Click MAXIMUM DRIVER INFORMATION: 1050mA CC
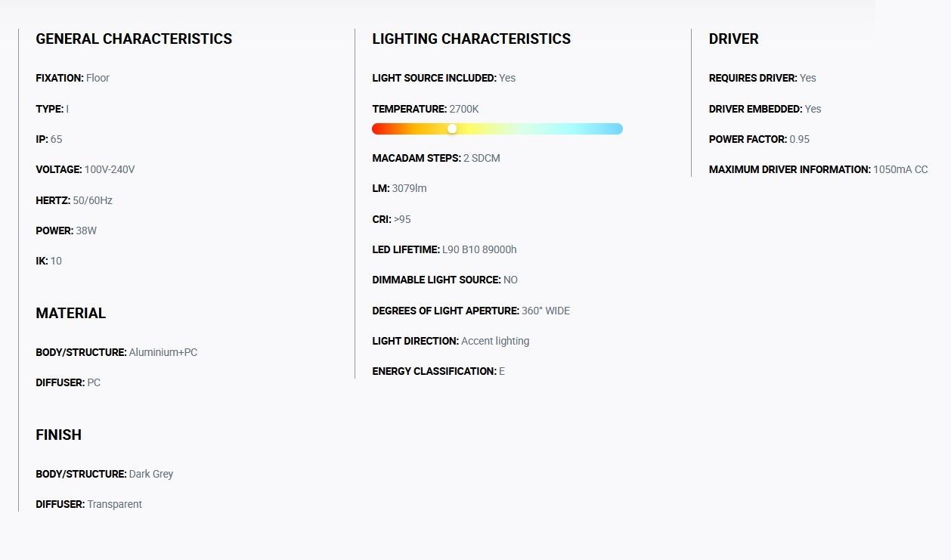This screenshot has height=560, width=951. [x=819, y=169]
